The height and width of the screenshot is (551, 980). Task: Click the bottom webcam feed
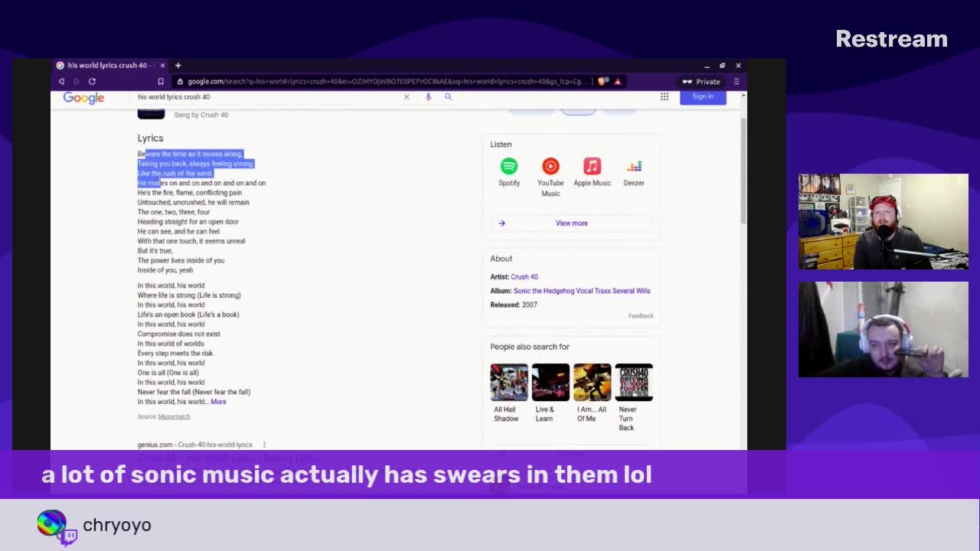883,329
